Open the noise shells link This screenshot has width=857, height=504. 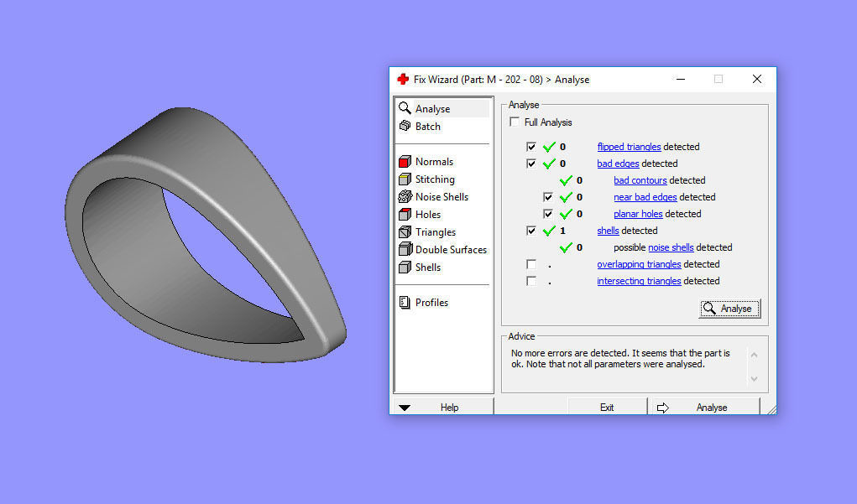tap(671, 247)
